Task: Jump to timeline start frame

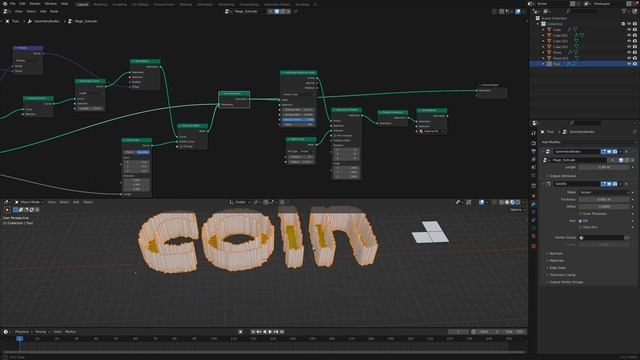Action: 253,332
